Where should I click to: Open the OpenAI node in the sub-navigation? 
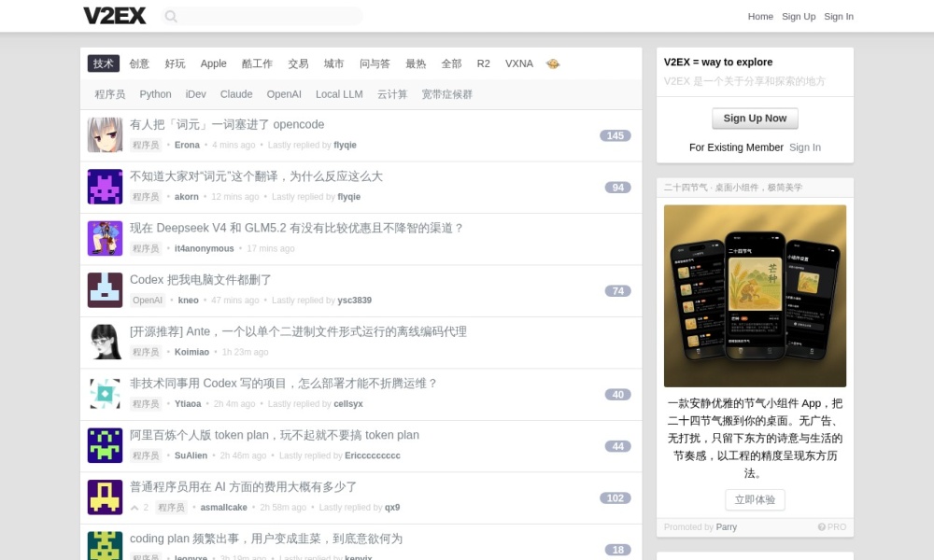[x=284, y=94]
